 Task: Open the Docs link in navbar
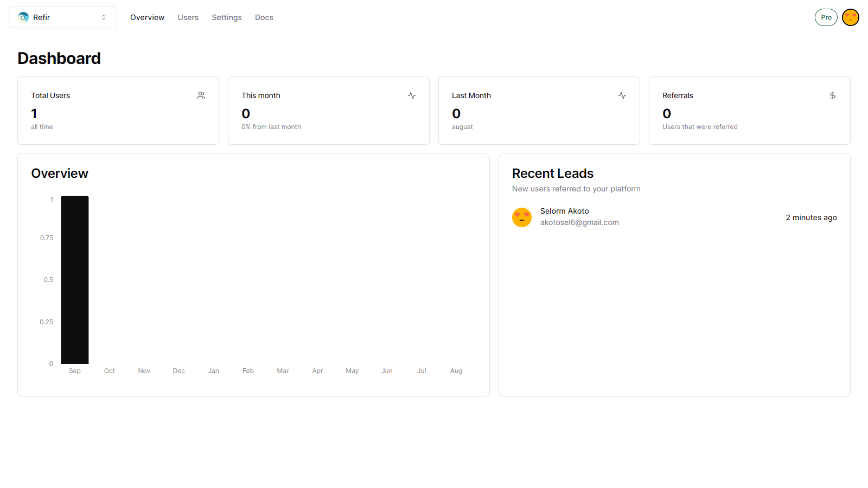point(264,17)
